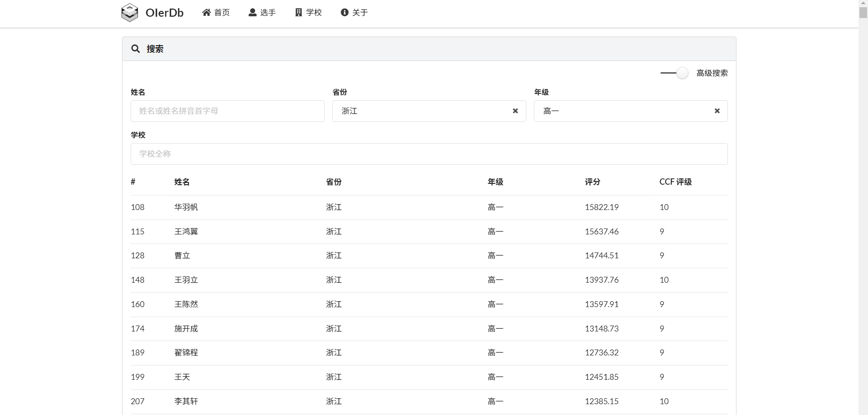Click the building icon beside 学校
This screenshot has width=868, height=415.
click(x=298, y=13)
